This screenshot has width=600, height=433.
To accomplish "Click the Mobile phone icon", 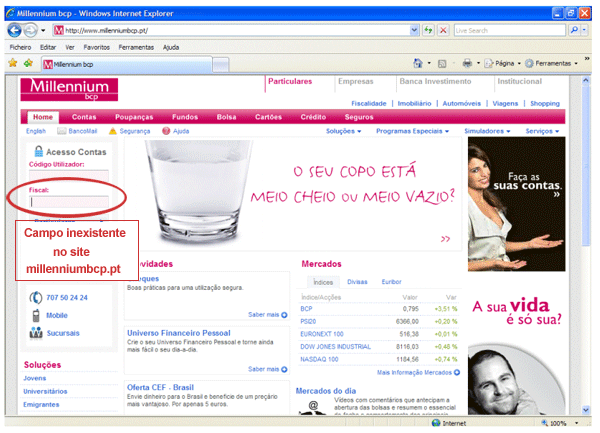I will coord(36,315).
